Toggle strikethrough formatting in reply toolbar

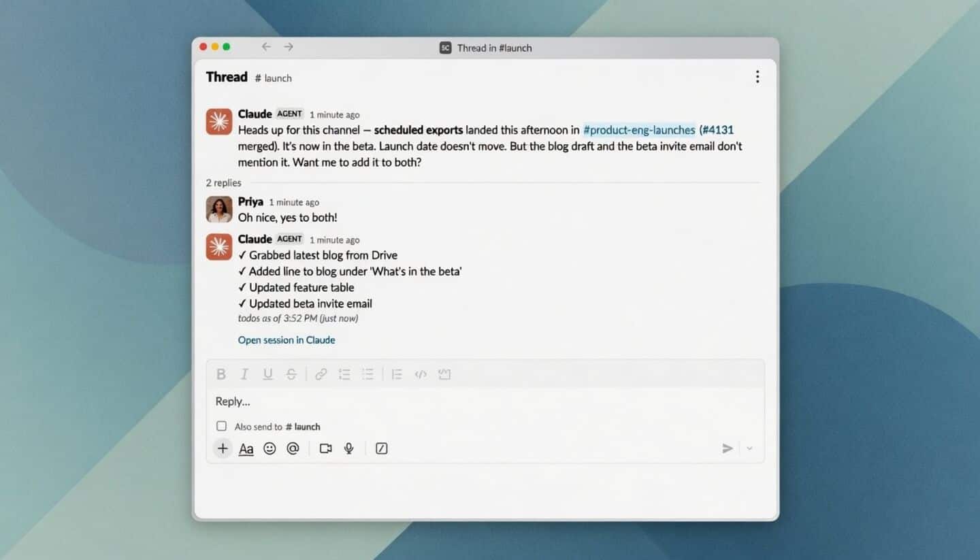291,374
